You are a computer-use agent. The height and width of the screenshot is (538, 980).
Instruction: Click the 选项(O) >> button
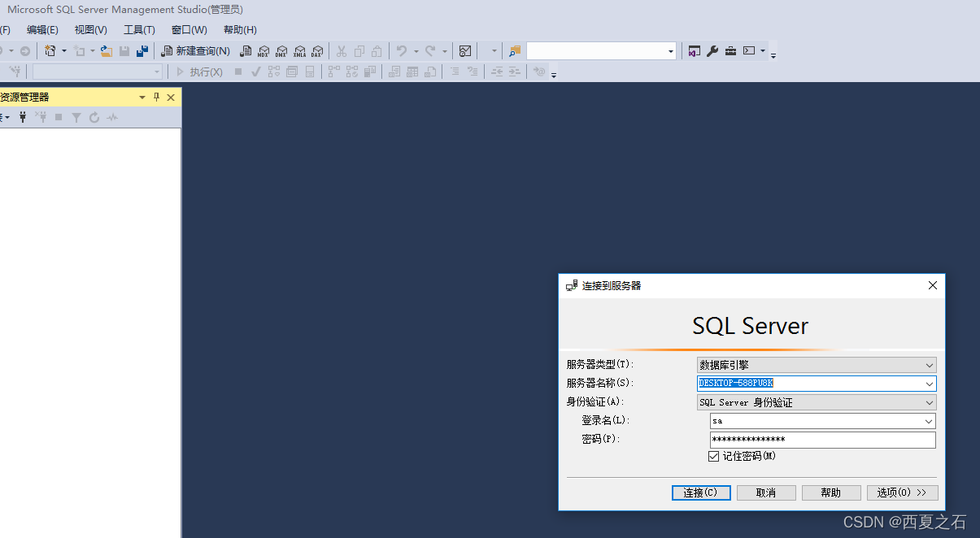pyautogui.click(x=903, y=492)
